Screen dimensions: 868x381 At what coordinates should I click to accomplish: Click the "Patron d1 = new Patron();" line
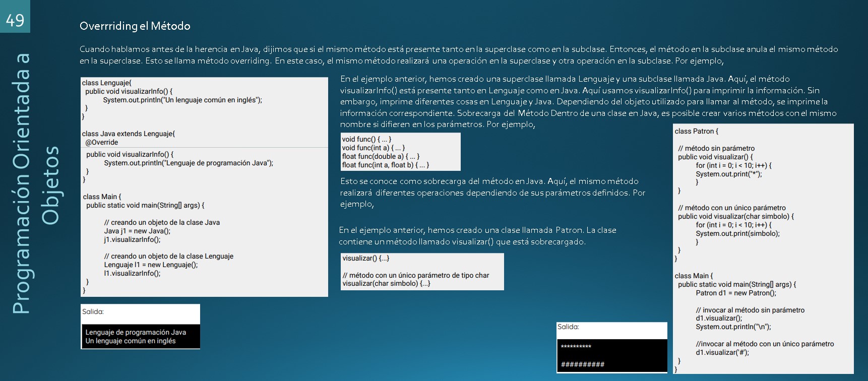[x=736, y=293]
